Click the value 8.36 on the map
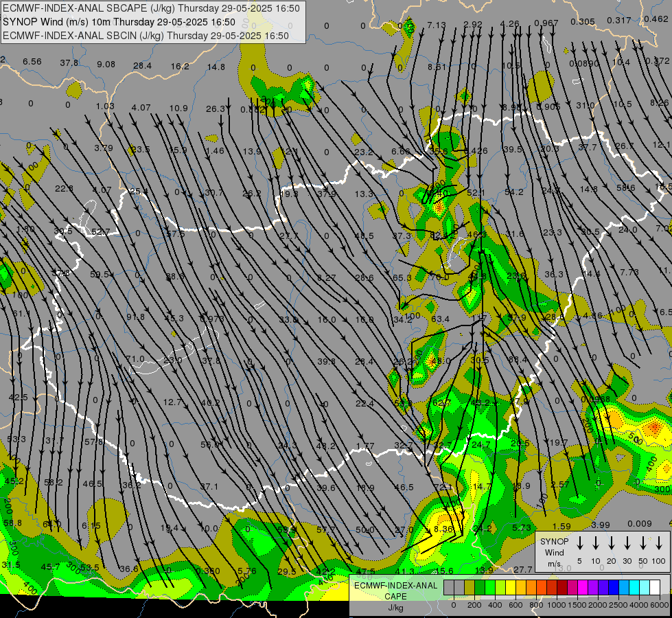This screenshot has height=618, width=672. 443,529
